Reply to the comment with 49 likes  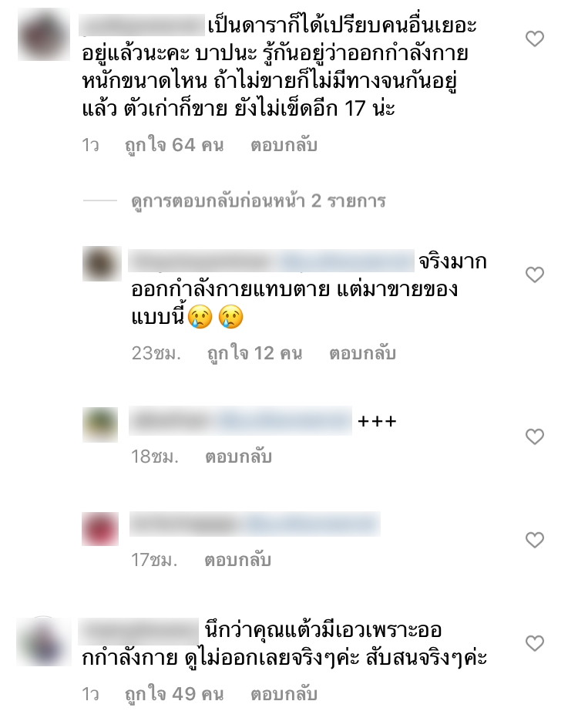tap(284, 695)
